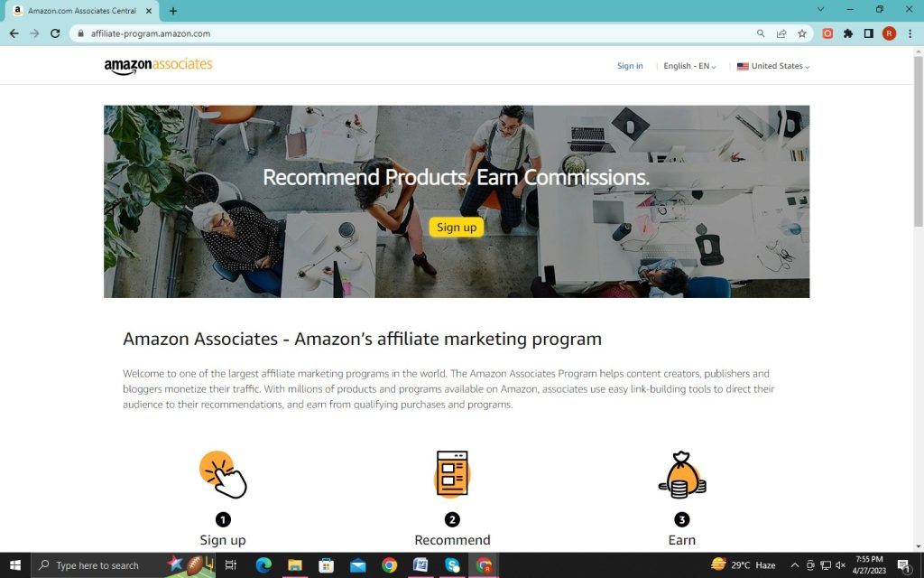924x578 pixels.
Task: Open the Chrome side panel icon
Action: pos(869,33)
